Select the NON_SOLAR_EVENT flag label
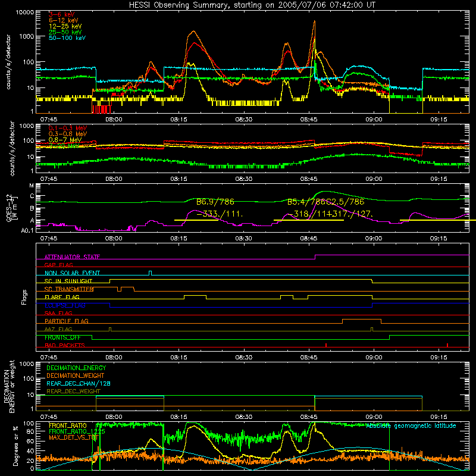This screenshot has height=476, width=476. (x=72, y=273)
